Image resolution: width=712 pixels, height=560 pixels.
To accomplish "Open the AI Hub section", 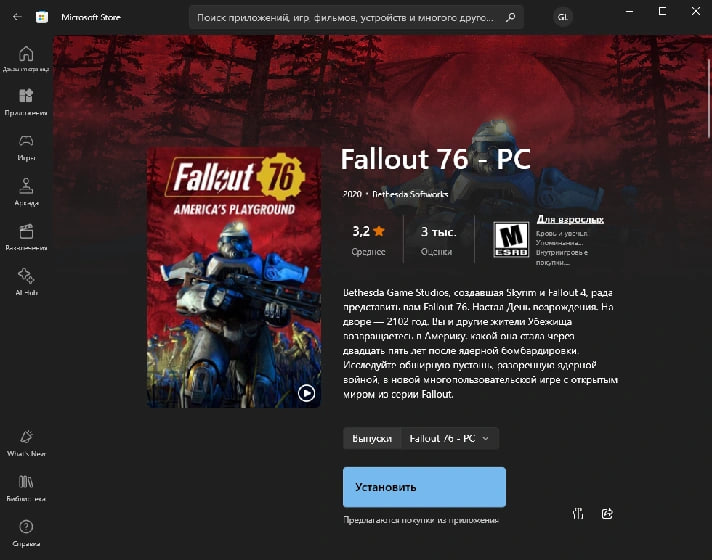I will click(26, 280).
